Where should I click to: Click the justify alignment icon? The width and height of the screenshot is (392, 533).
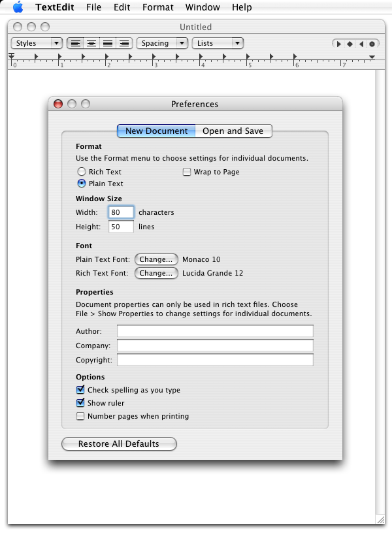108,44
